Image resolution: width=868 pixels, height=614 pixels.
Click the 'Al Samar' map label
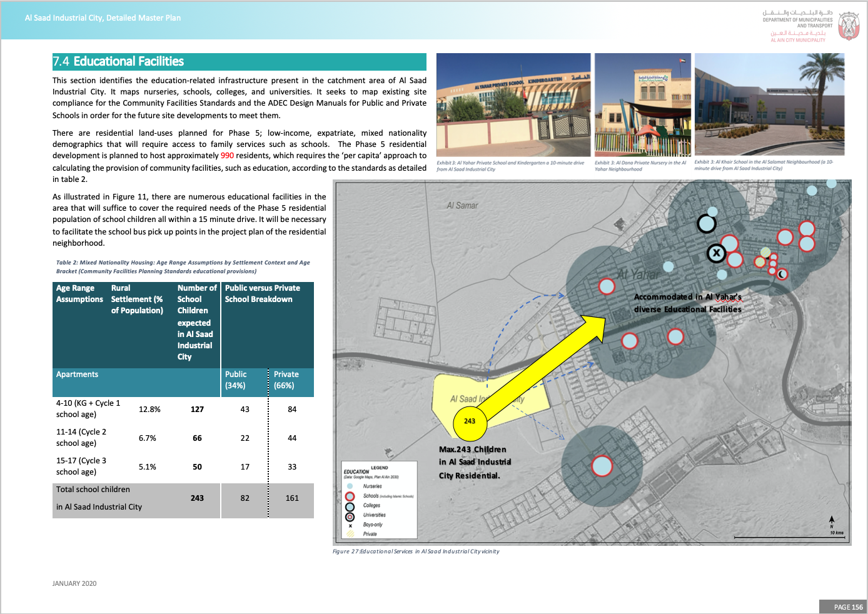[462, 206]
